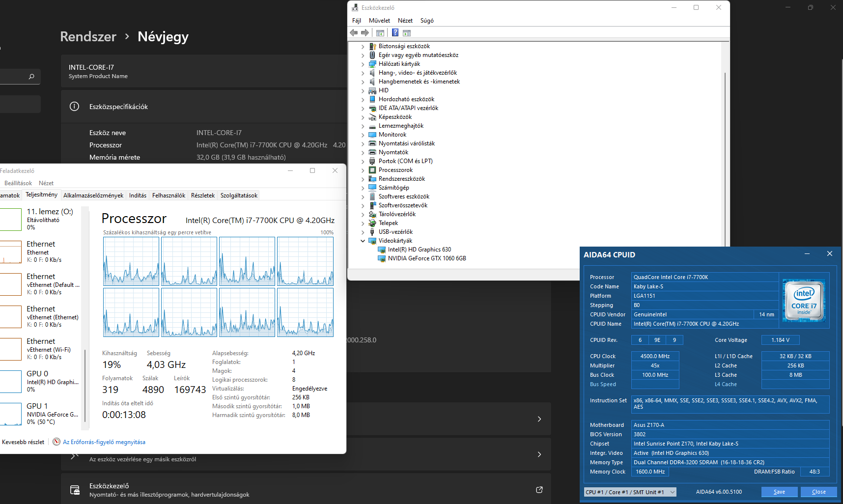Screen dimensions: 843x504
Task: Click the Monitorok category icon
Action: [372, 135]
